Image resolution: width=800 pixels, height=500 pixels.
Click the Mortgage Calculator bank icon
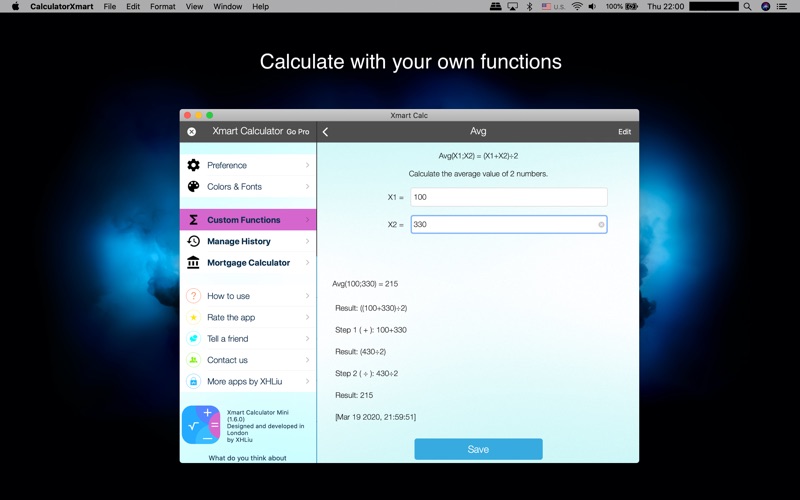[x=193, y=262]
